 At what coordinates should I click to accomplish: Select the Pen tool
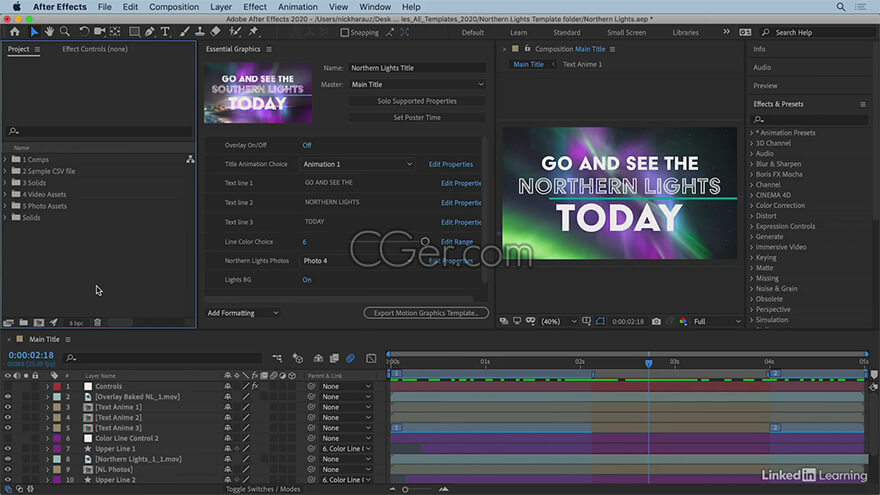149,32
